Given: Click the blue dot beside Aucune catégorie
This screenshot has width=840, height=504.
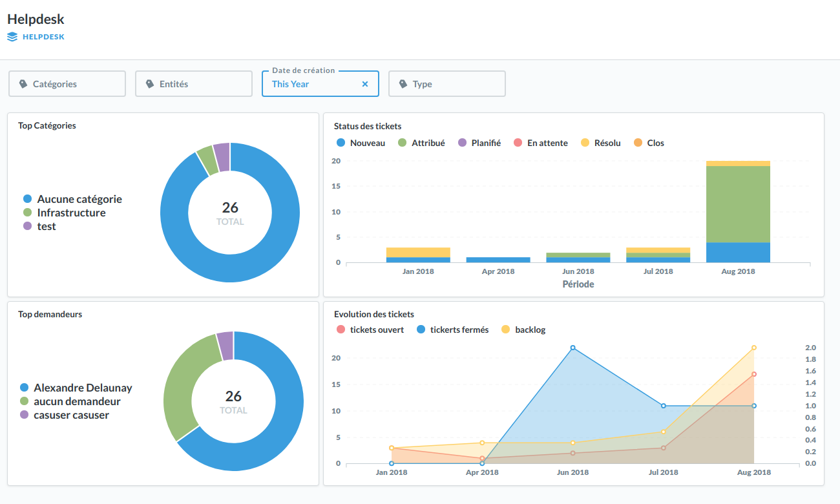Looking at the screenshot, I should coord(27,199).
